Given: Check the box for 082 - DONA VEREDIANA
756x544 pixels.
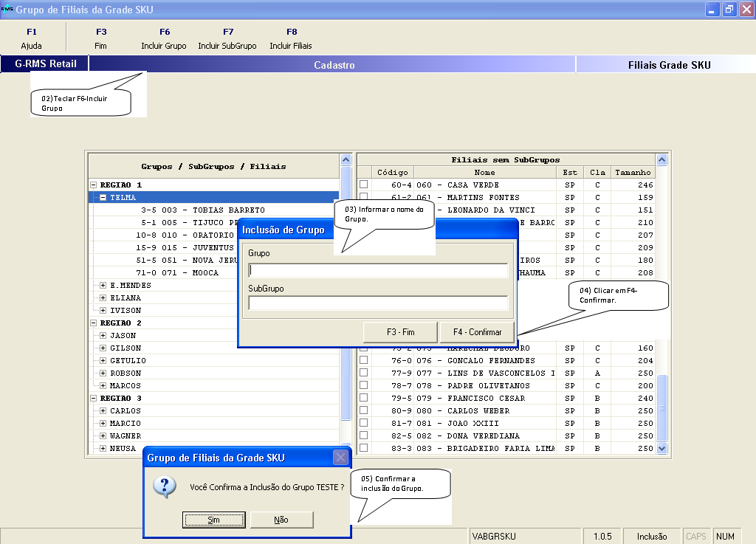Looking at the screenshot, I should [x=363, y=435].
